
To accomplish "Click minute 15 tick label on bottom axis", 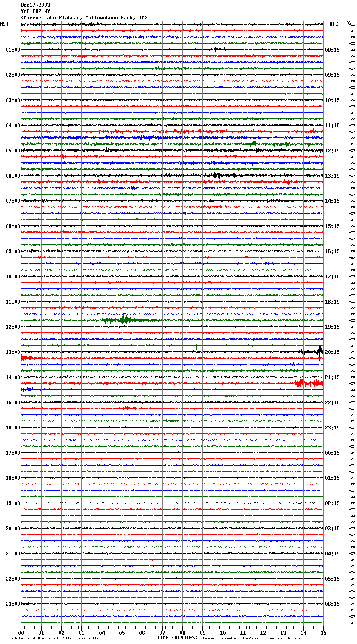I will pos(323,633).
